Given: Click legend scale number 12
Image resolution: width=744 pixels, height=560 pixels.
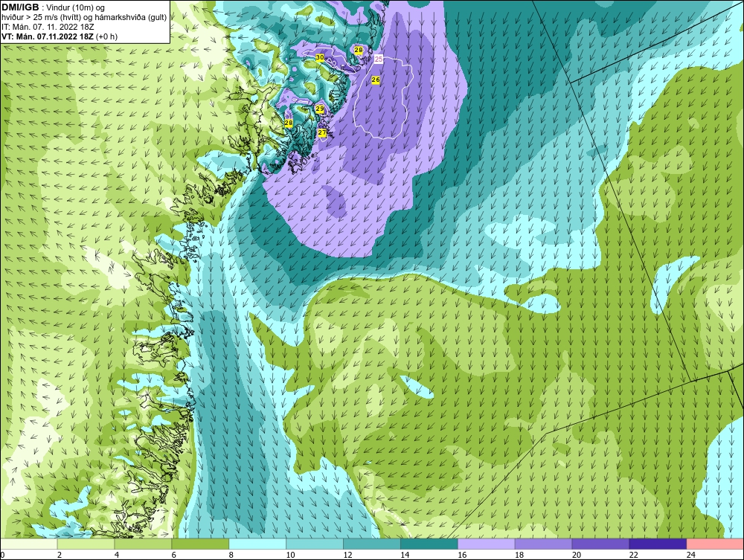Looking at the screenshot, I should [347, 555].
